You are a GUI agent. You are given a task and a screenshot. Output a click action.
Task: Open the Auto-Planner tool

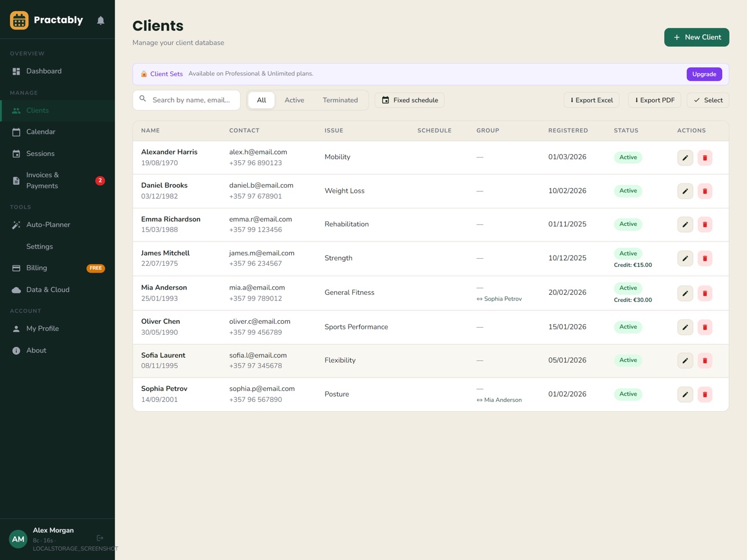pyautogui.click(x=57, y=225)
